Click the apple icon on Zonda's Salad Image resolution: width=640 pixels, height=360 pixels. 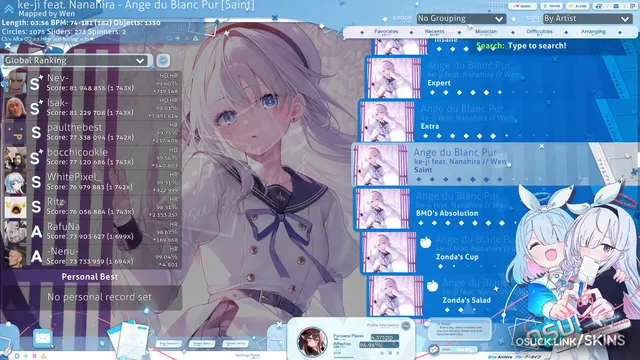432,286
